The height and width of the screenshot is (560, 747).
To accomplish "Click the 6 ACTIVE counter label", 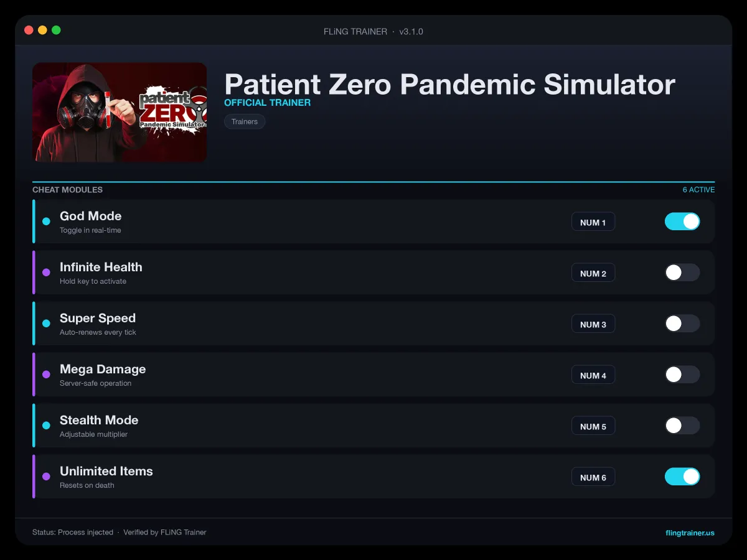I will tap(698, 190).
